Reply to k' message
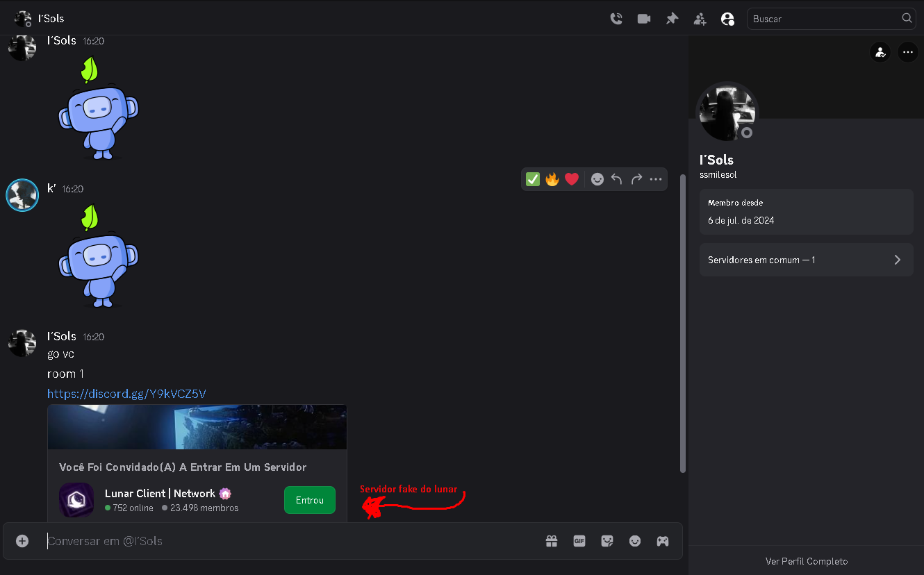 click(x=617, y=179)
